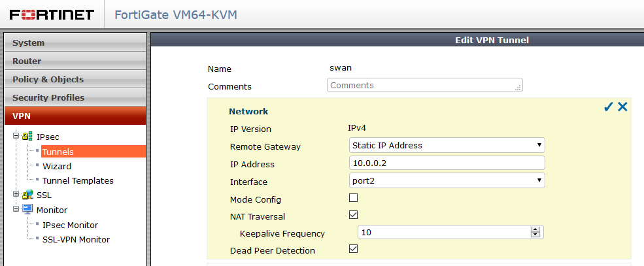
Task: Expand the SSL tree node
Action: tap(16, 195)
